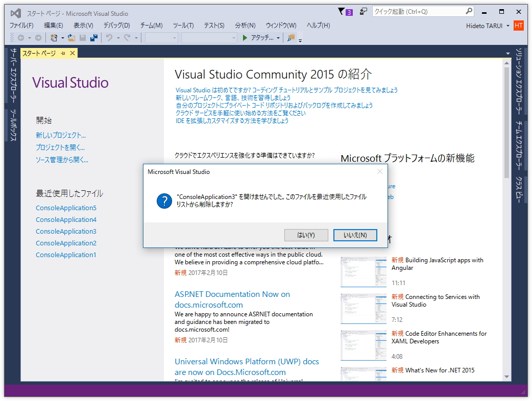The width and height of the screenshot is (532, 401).
Task: Open the solution platforms combo box
Action: [209, 38]
